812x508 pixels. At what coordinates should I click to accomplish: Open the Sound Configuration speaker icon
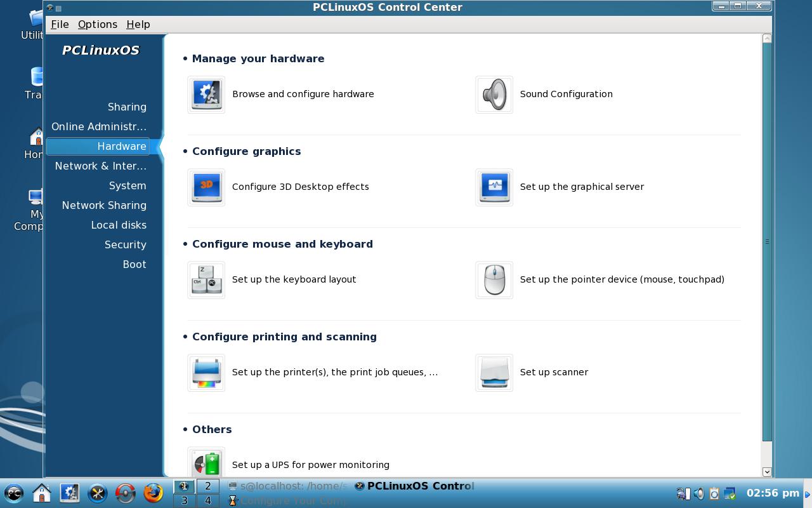pyautogui.click(x=494, y=95)
